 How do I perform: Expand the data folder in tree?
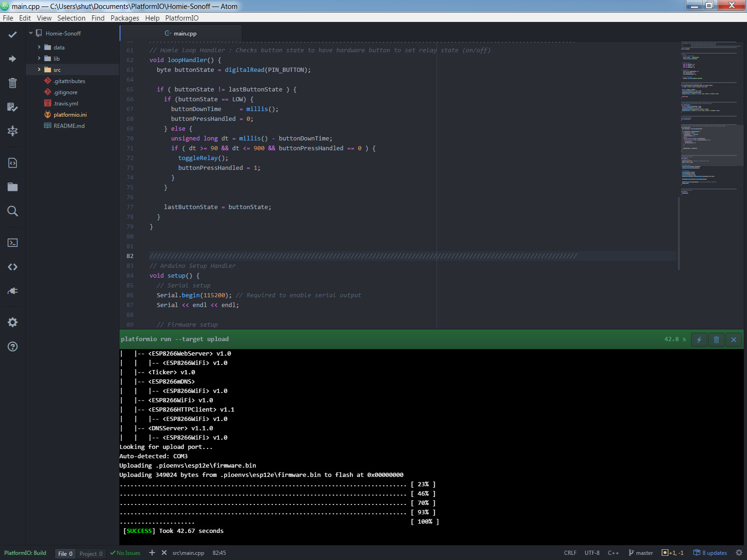coord(59,48)
